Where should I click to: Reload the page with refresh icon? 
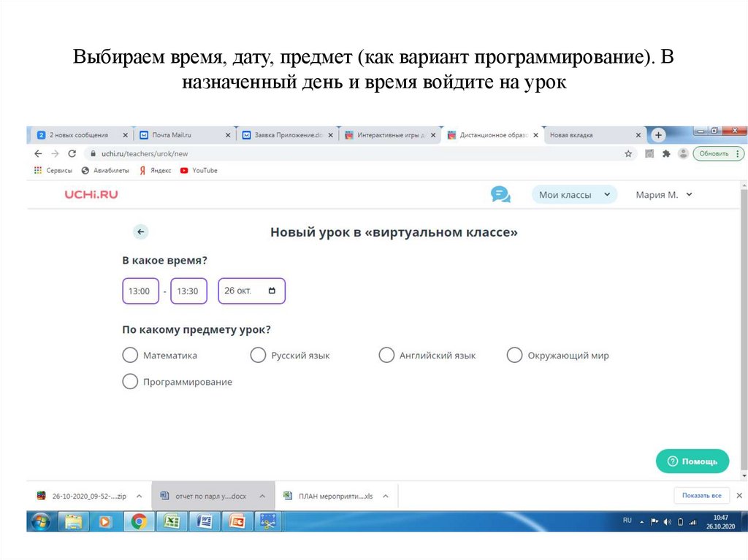(x=72, y=153)
